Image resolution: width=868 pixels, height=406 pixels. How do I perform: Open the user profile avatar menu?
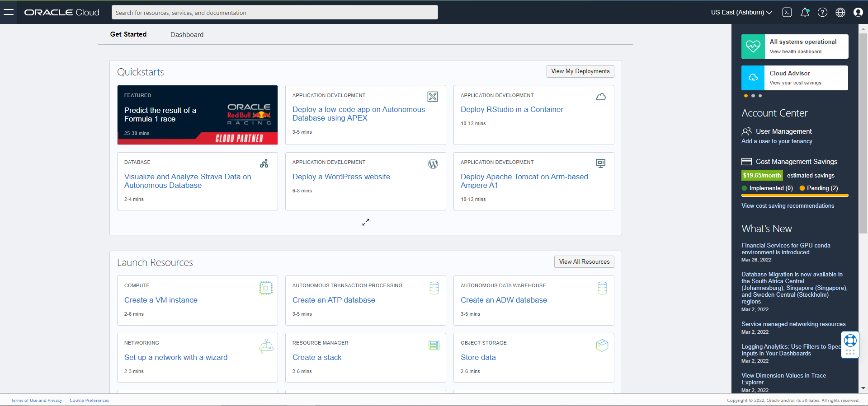[x=858, y=12]
